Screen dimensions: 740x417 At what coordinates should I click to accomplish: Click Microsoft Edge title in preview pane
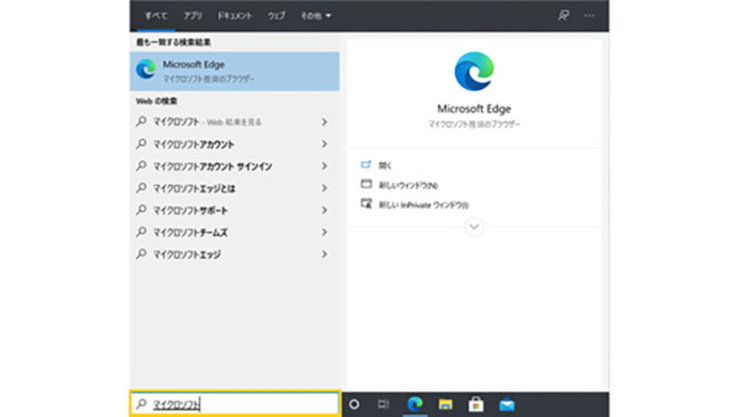[474, 109]
